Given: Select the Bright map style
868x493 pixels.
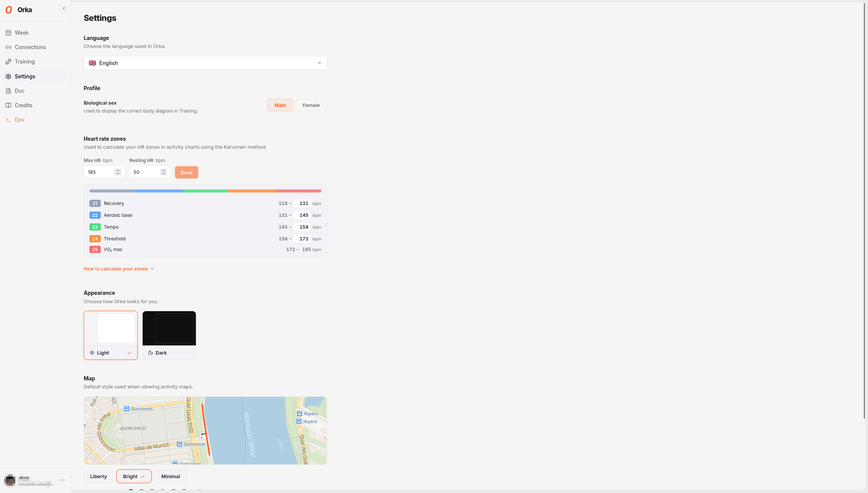Looking at the screenshot, I should (134, 477).
